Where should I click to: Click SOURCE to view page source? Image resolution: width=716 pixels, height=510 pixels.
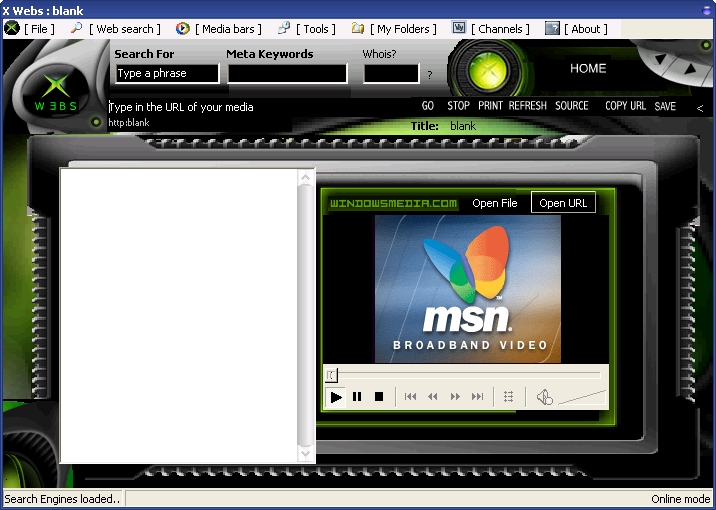(571, 106)
